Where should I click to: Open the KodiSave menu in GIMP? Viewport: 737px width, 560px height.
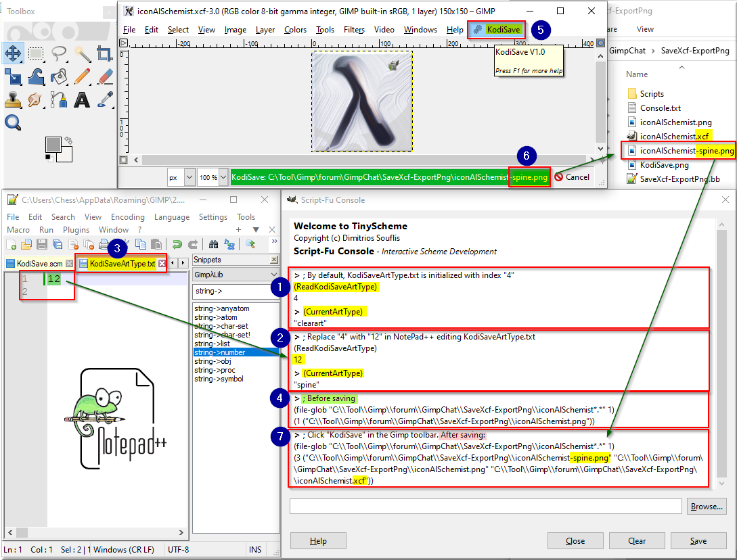point(497,30)
